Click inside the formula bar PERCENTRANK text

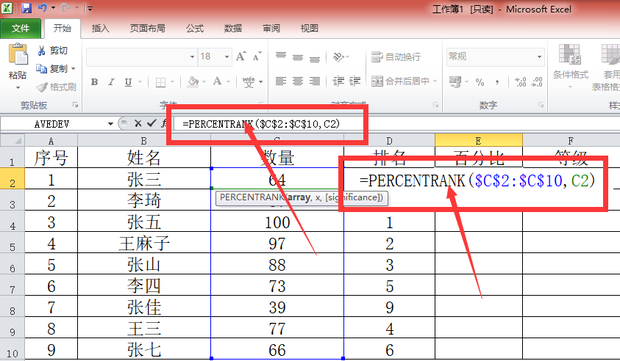tap(261, 124)
